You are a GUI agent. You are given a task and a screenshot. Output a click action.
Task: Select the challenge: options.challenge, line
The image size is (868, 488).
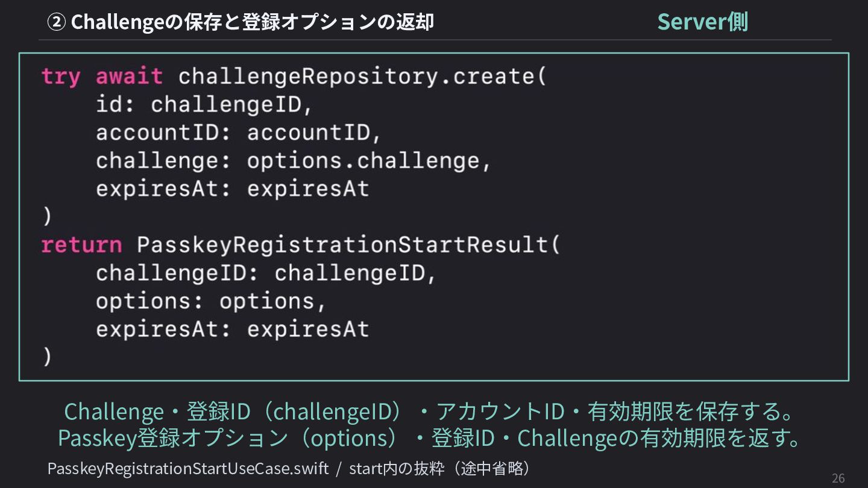[x=294, y=161]
